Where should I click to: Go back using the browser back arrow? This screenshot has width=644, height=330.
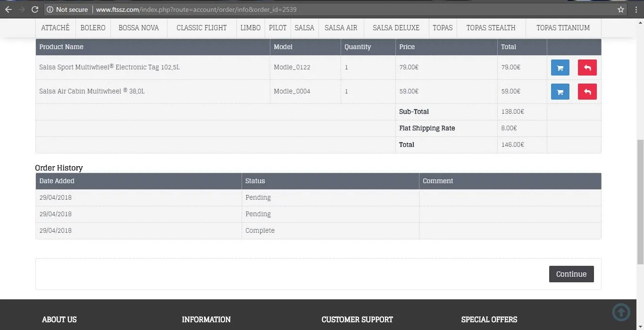[x=8, y=9]
